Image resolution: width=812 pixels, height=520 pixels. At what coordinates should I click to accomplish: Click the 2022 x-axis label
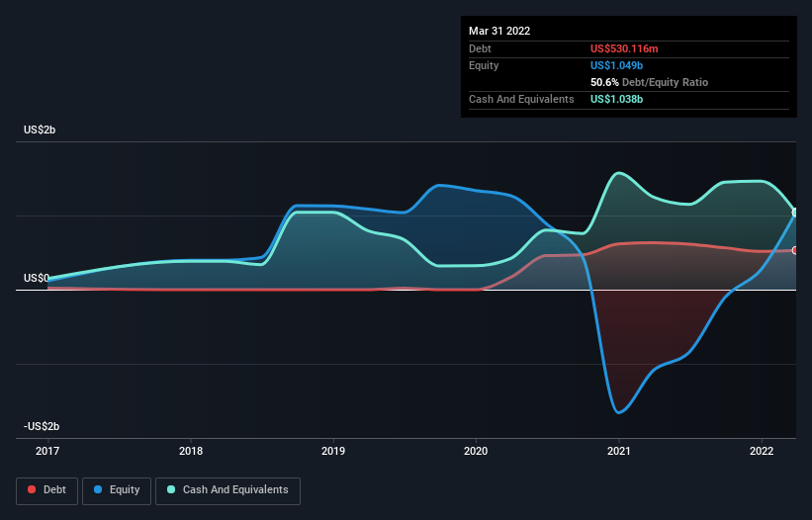click(762, 451)
